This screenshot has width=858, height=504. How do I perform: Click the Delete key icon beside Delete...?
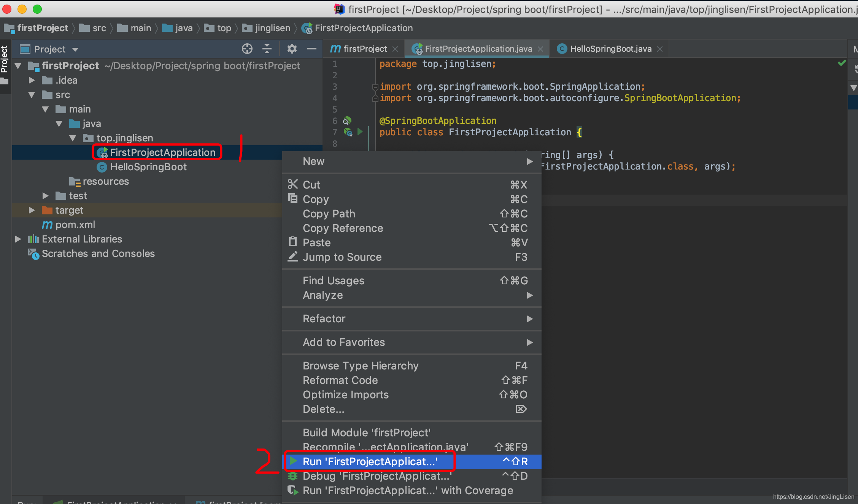tap(521, 409)
